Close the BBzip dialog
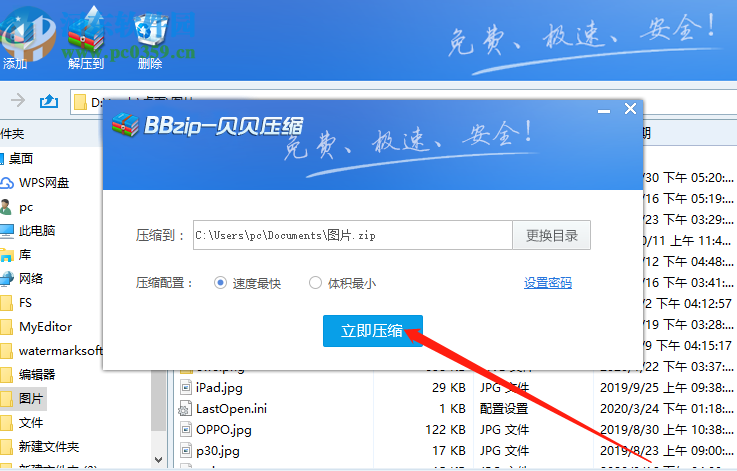This screenshot has width=737, height=471. pos(630,109)
